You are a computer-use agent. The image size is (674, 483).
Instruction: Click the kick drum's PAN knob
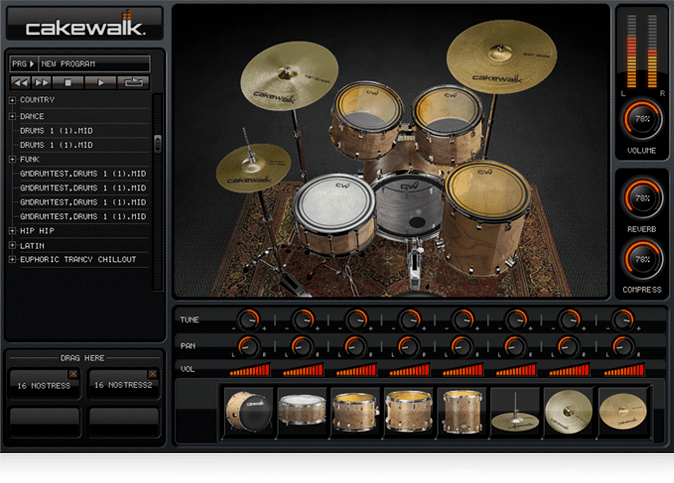point(248,346)
